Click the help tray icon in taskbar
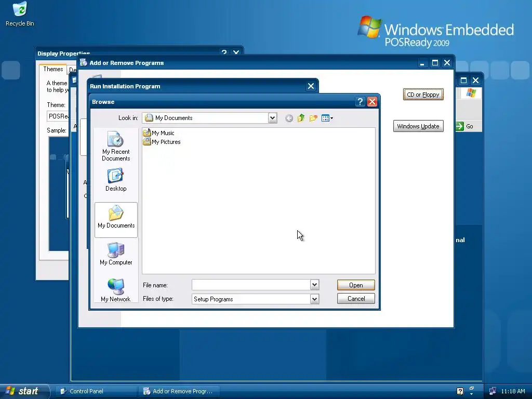 pyautogui.click(x=460, y=391)
